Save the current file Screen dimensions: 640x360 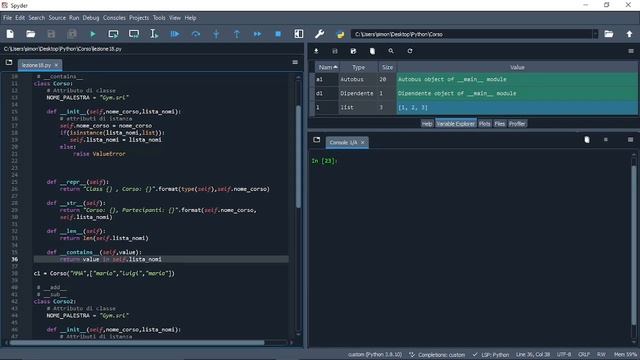pyautogui.click(x=51, y=34)
